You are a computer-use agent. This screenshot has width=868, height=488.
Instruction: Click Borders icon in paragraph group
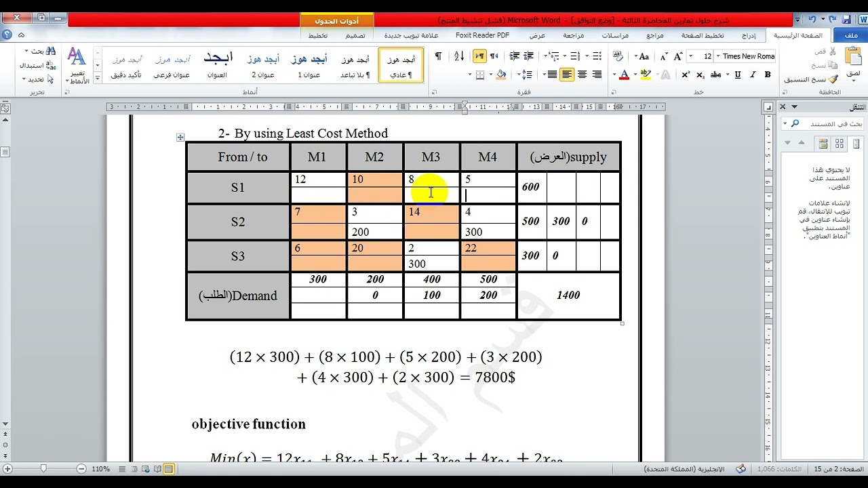479,75
